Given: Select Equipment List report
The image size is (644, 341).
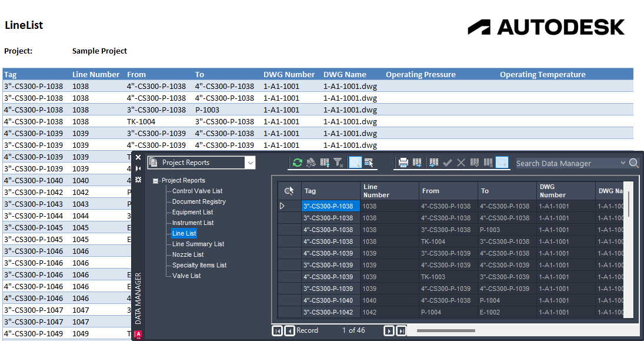Looking at the screenshot, I should click(193, 212).
